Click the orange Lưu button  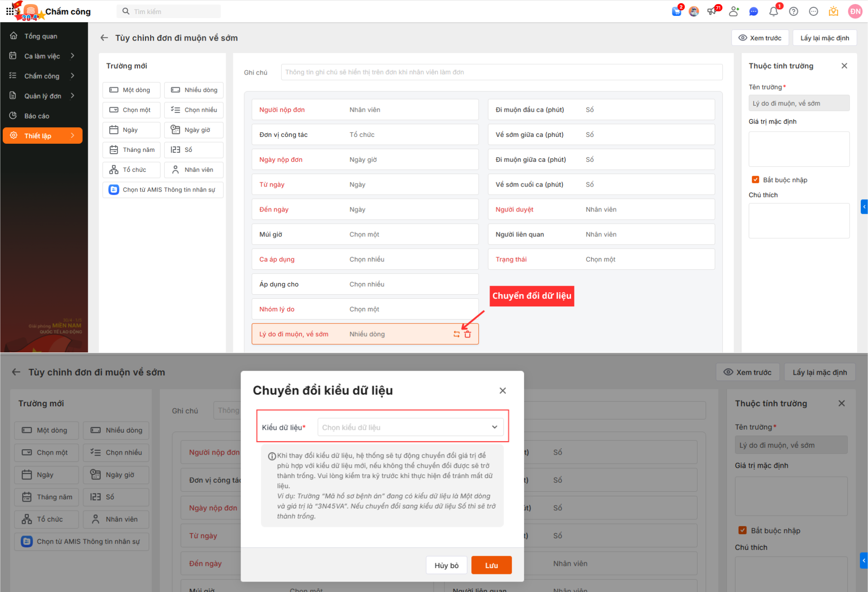tap(491, 565)
